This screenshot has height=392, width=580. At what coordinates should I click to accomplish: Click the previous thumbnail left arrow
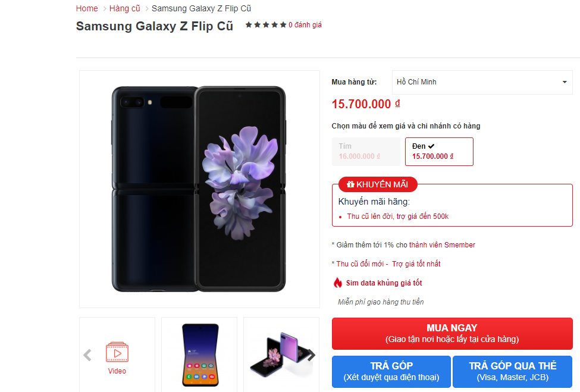click(x=87, y=355)
